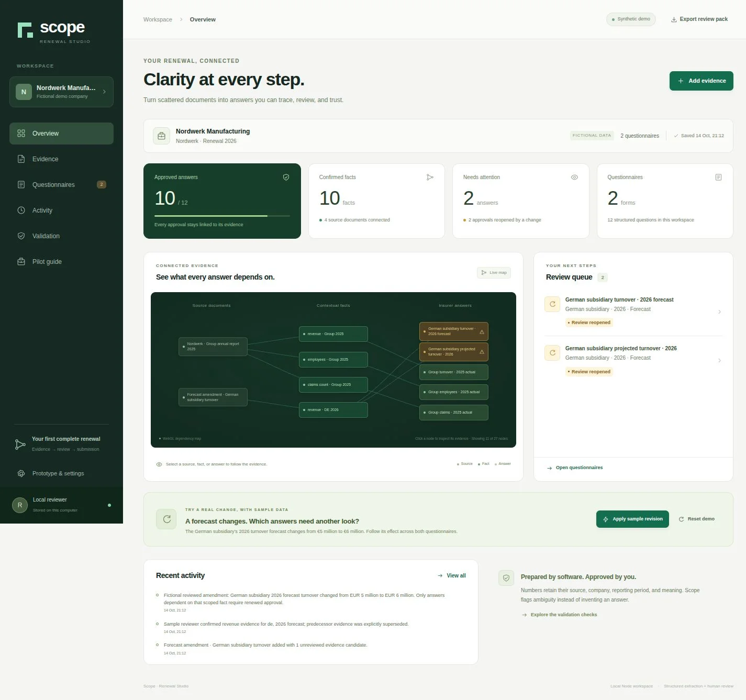The height and width of the screenshot is (700, 746).
Task: Select the Forecast amendment source node
Action: (x=213, y=397)
